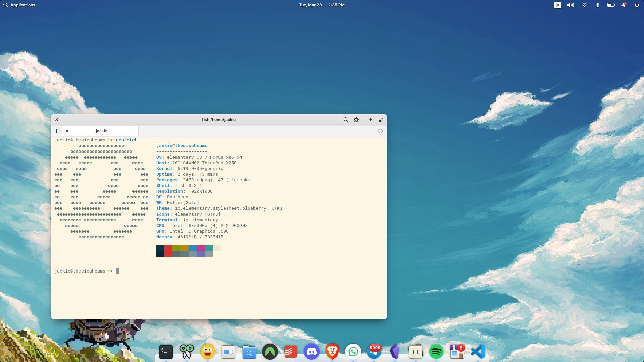
Task: Select the jackie terminal tab
Action: coord(101,131)
